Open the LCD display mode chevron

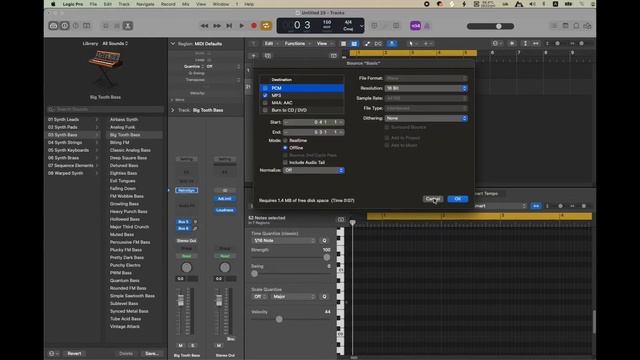click(x=361, y=26)
